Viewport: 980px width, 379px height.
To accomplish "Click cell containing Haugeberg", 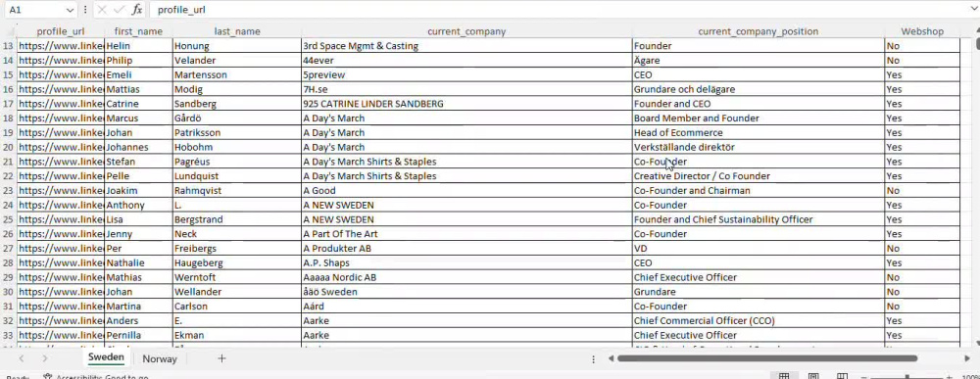I will click(237, 262).
